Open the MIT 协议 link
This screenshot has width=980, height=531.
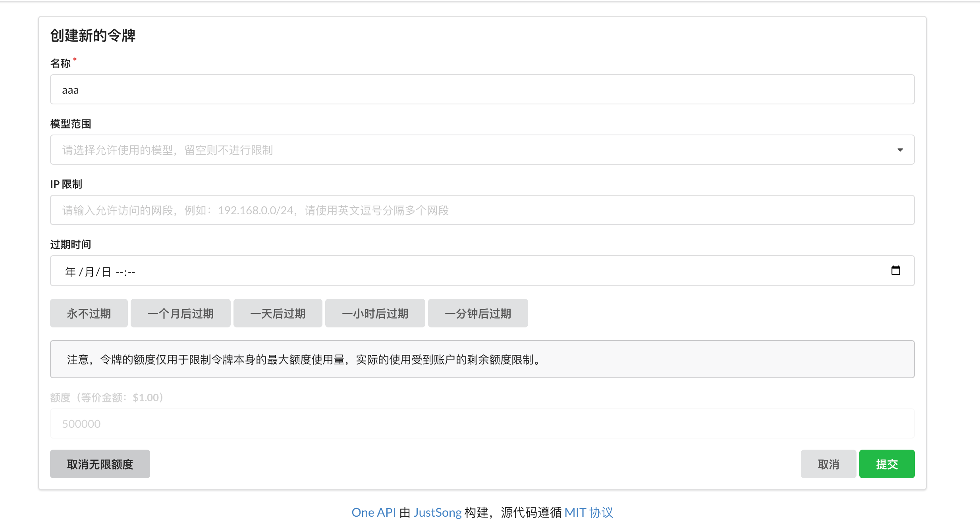[x=588, y=512]
